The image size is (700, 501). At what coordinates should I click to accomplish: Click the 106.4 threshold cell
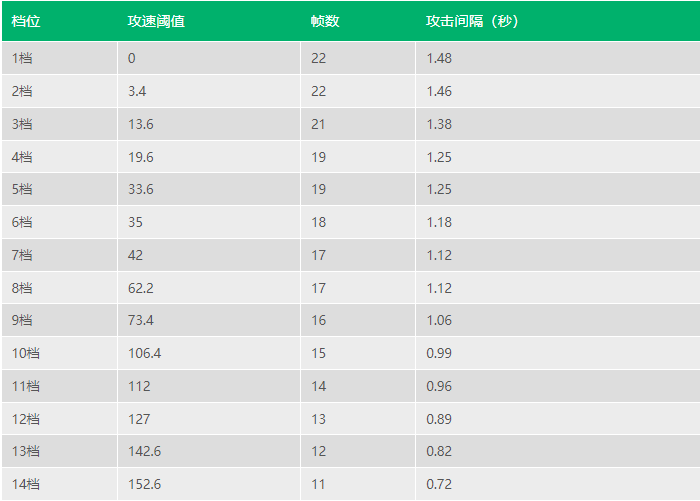(209, 353)
